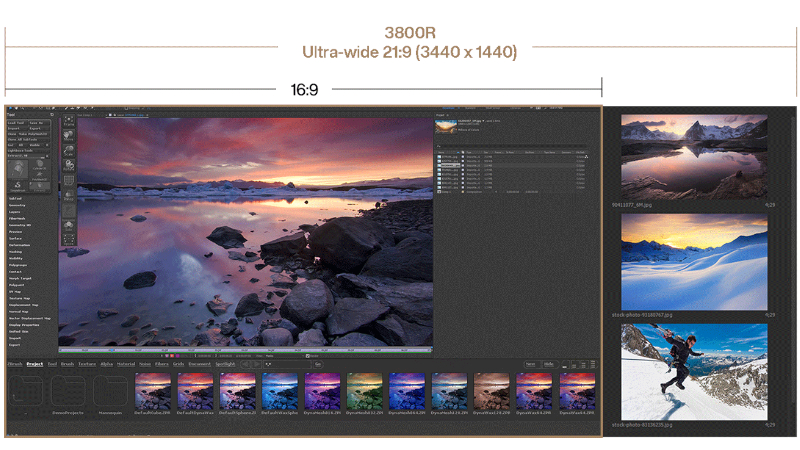Switch to the Project tab
The image size is (800, 450).
coord(35,364)
